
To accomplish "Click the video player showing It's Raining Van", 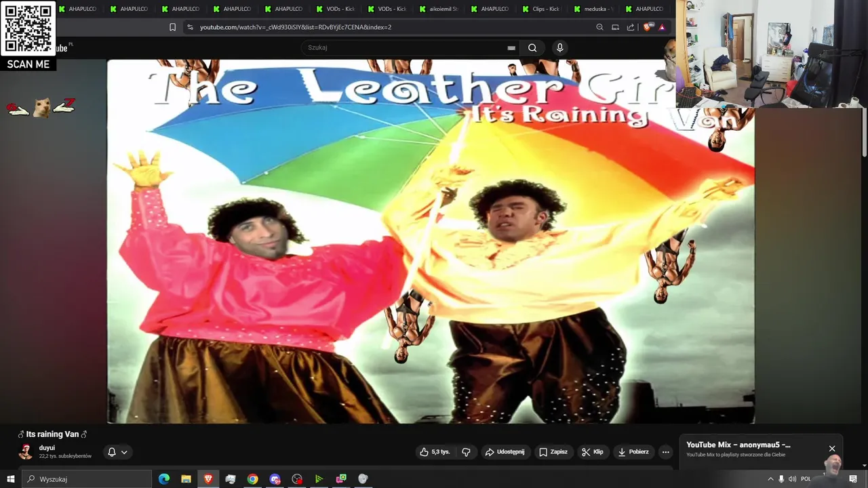I will [x=431, y=241].
